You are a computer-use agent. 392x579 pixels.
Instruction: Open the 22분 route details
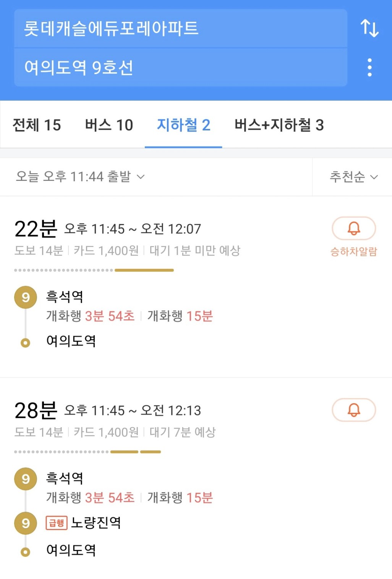point(196,287)
